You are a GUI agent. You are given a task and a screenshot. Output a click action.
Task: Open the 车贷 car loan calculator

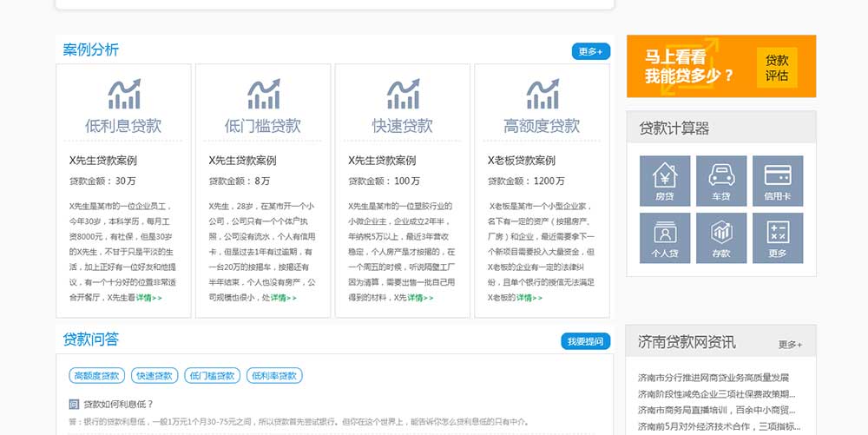click(x=721, y=181)
